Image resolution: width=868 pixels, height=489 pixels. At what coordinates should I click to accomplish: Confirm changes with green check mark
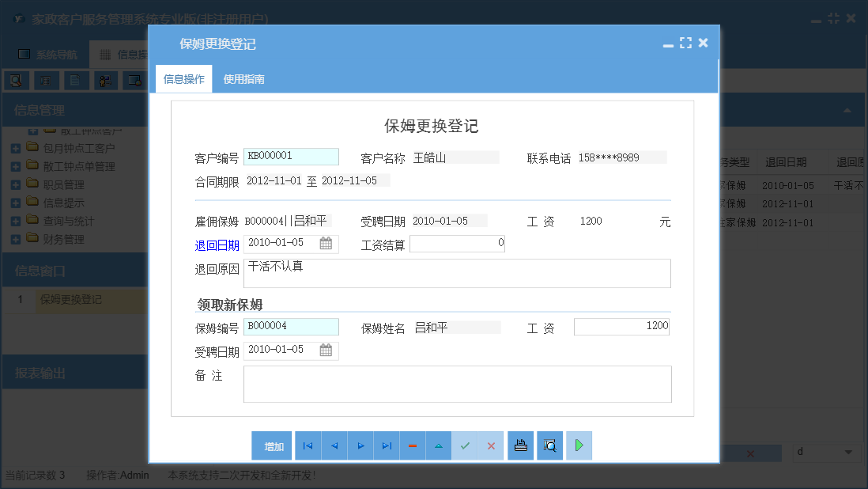(465, 445)
